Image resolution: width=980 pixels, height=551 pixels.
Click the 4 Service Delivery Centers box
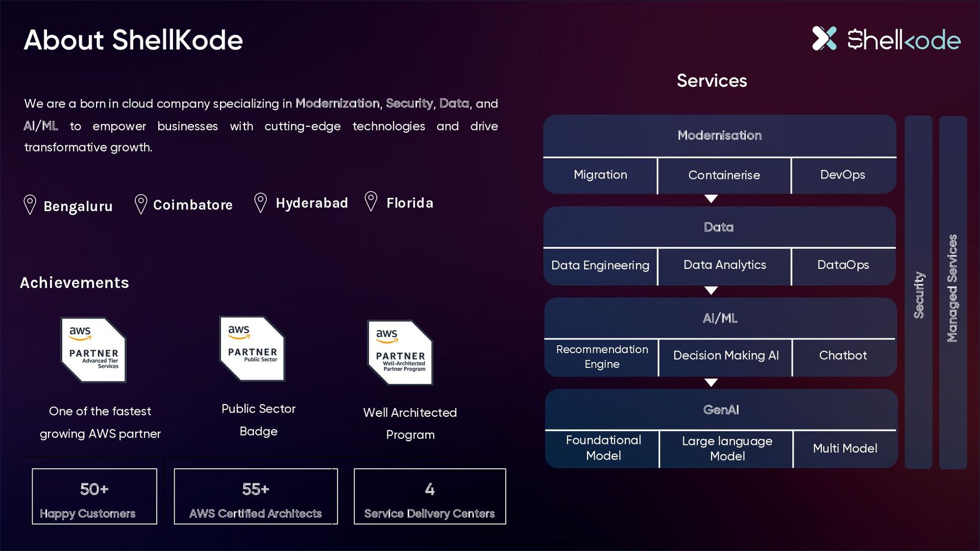pyautogui.click(x=430, y=496)
